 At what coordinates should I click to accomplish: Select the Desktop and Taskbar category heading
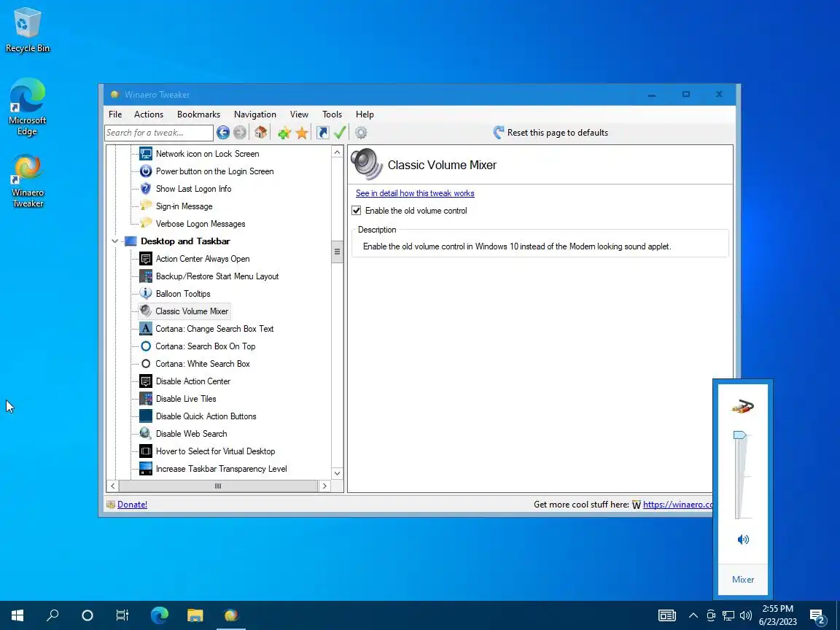pos(185,241)
